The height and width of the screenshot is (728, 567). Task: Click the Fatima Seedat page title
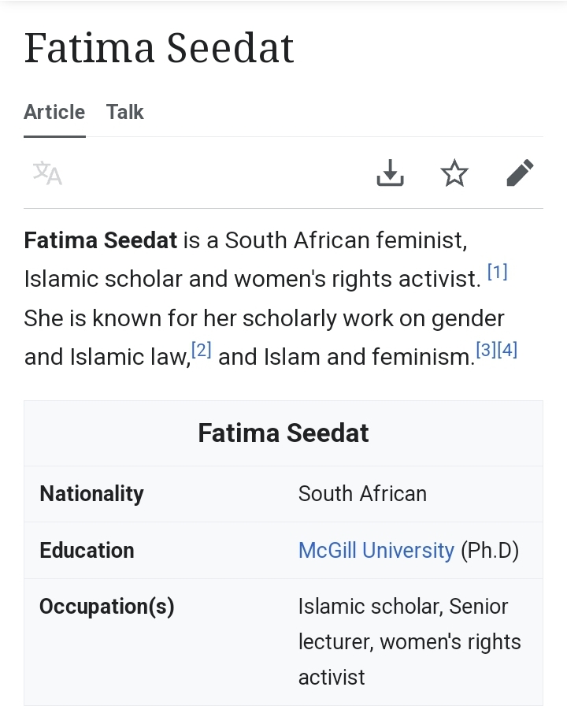[x=159, y=48]
